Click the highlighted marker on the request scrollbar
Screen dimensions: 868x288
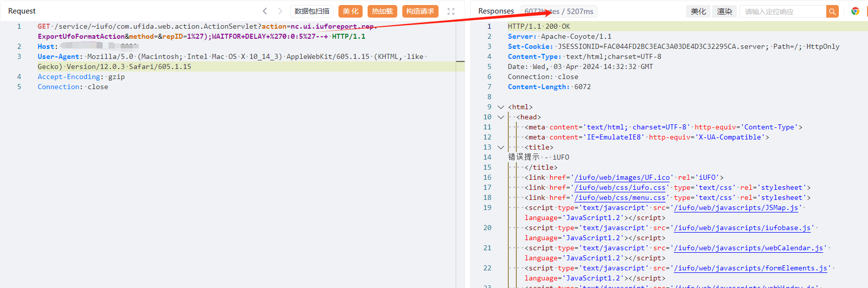pos(460,61)
